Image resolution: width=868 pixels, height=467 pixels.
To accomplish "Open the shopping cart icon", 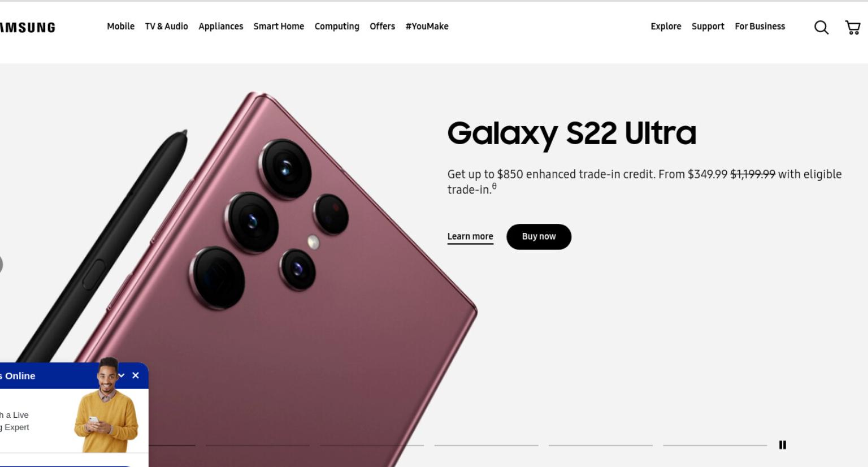I will pyautogui.click(x=853, y=27).
